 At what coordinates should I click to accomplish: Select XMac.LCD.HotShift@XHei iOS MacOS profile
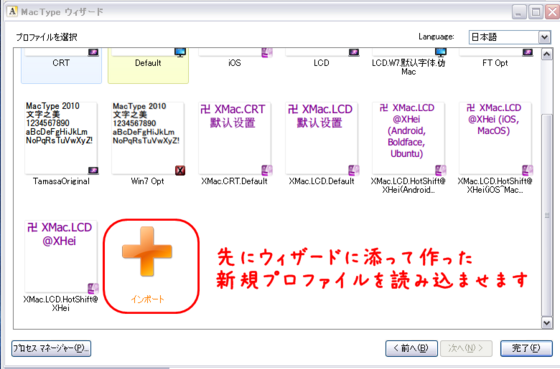pyautogui.click(x=495, y=138)
